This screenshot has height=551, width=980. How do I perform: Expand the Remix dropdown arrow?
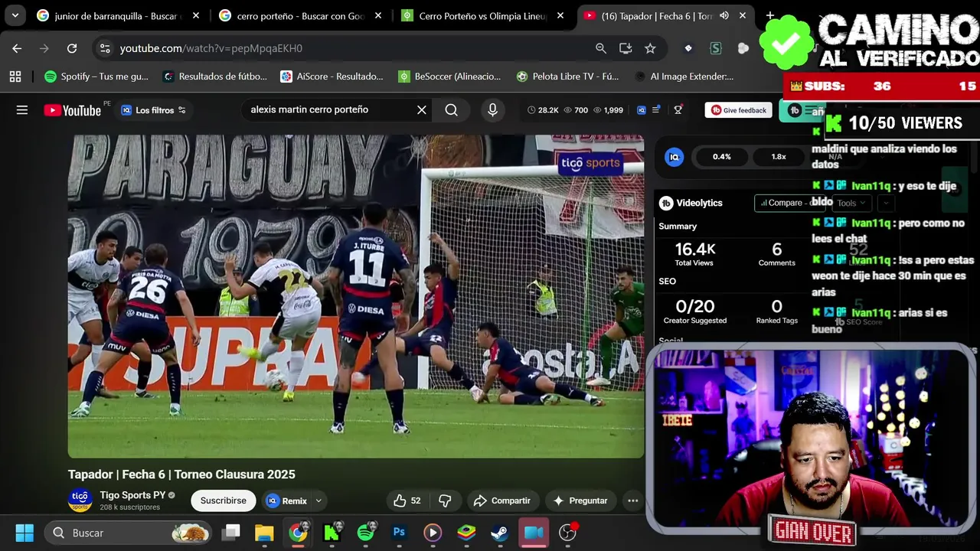click(318, 500)
